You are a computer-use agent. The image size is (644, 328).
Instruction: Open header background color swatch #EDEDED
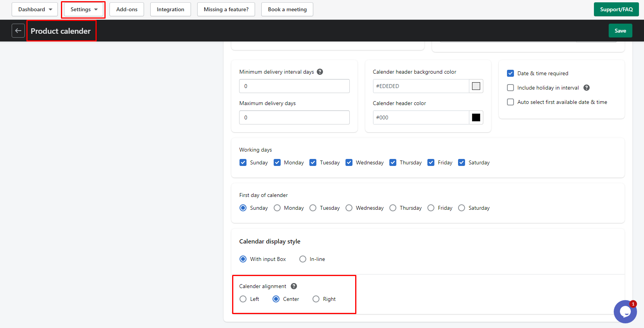(x=476, y=86)
